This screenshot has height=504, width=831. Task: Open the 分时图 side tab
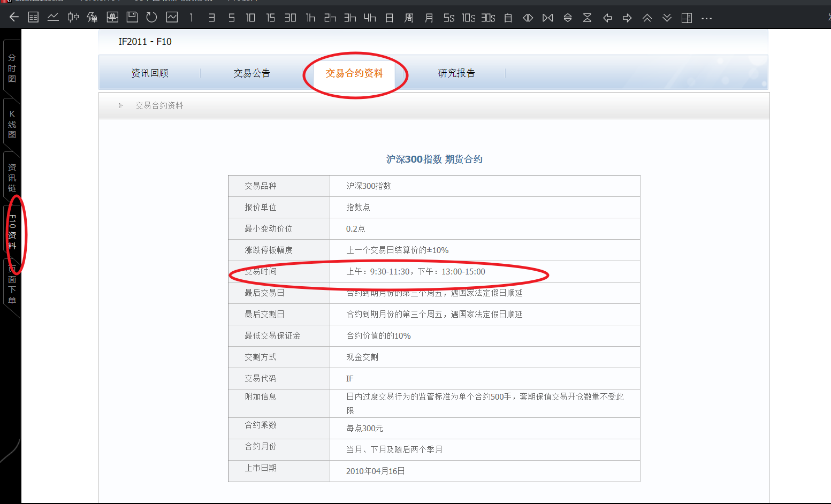pos(12,68)
